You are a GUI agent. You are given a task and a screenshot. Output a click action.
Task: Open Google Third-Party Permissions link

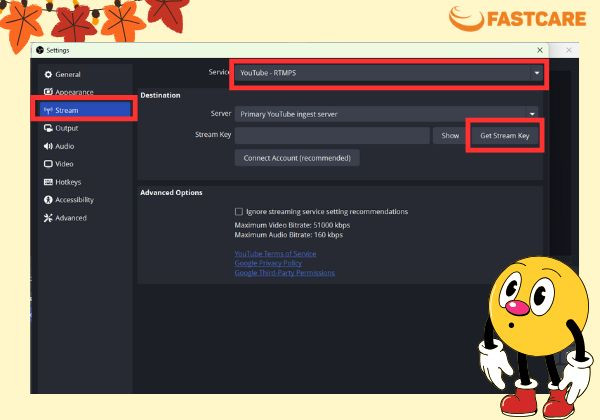point(285,273)
